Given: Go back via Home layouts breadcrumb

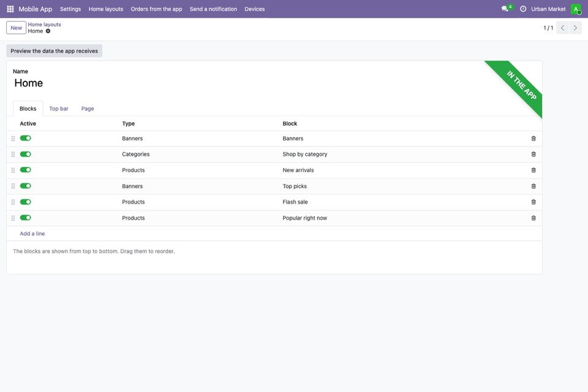Looking at the screenshot, I should coord(44,25).
